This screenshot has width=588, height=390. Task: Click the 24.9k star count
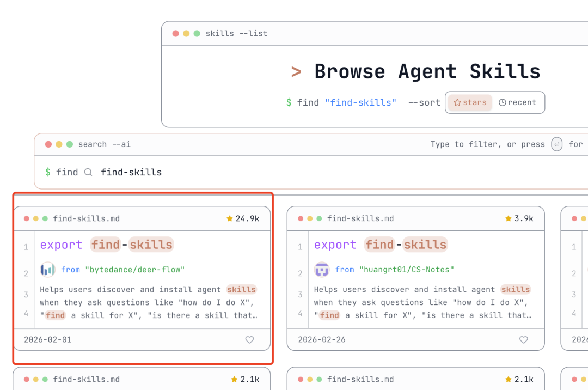248,218
